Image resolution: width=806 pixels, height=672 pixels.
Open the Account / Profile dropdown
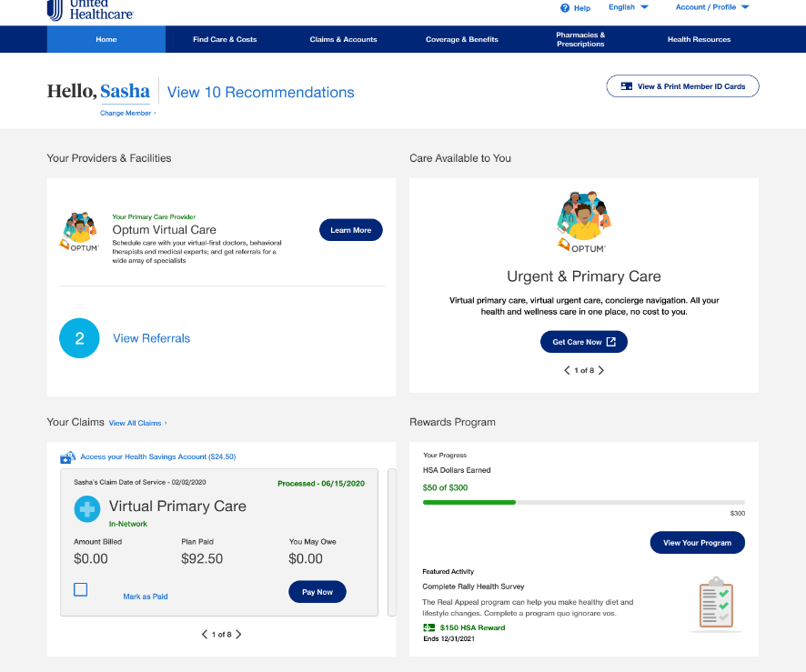pos(712,7)
